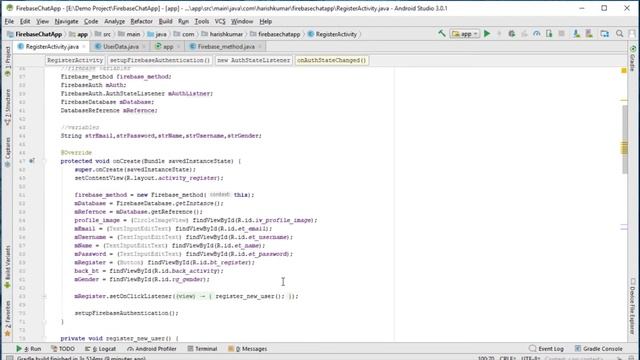Screen dimensions: 640x360
Task: Select onAuthStateChanged() breadcrumb
Action: (331, 60)
